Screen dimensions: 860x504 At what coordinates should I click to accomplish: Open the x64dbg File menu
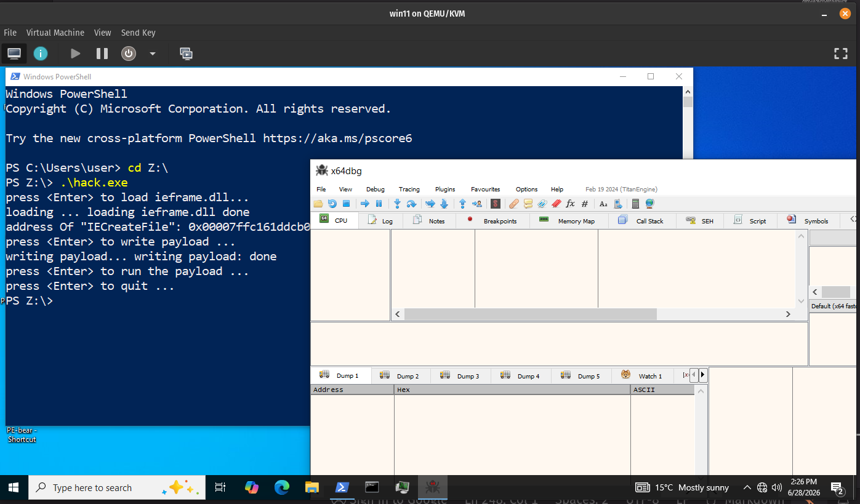click(x=321, y=189)
